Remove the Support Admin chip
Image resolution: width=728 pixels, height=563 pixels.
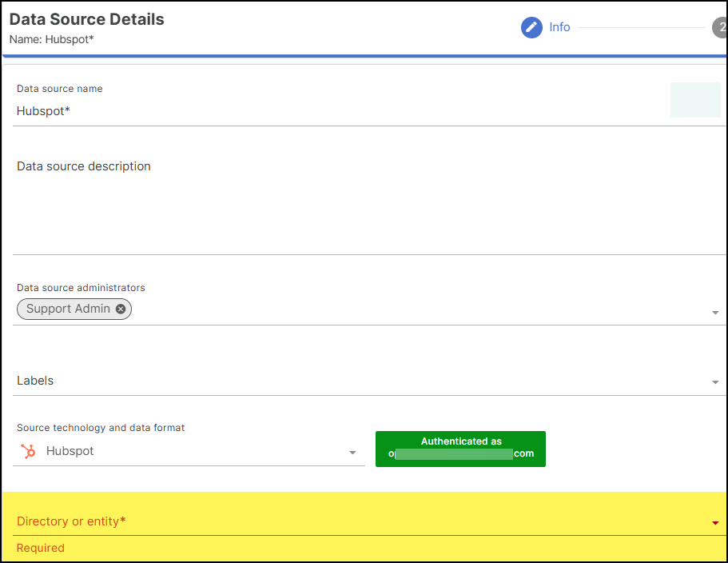point(121,309)
